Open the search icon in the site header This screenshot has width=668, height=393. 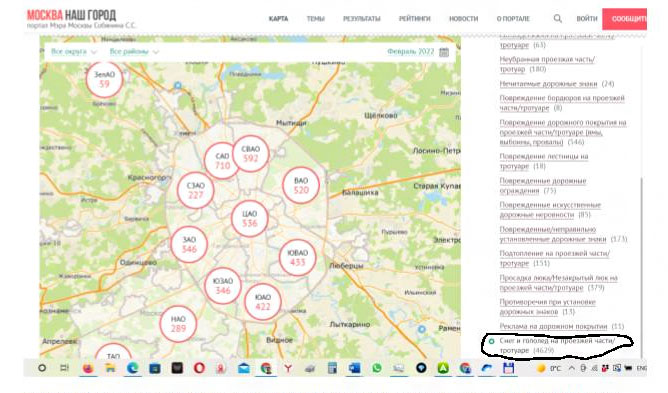click(557, 18)
